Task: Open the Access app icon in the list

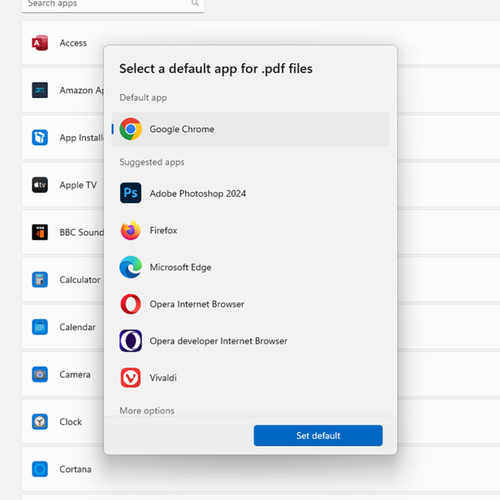Action: tap(40, 43)
